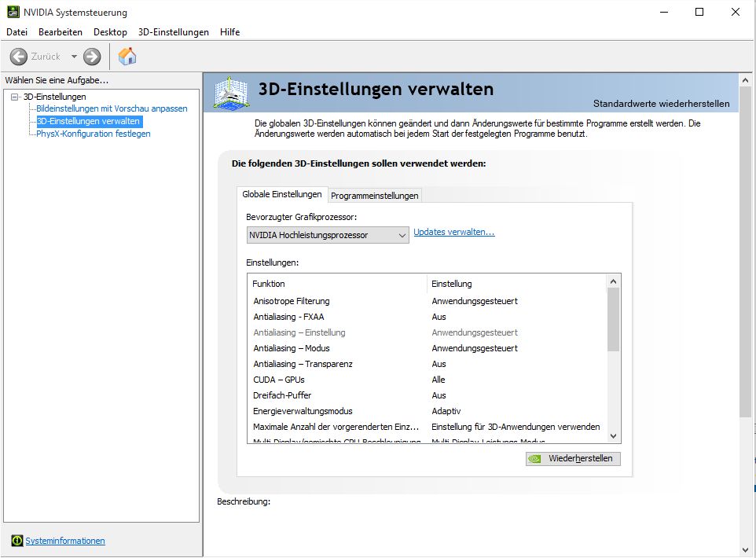This screenshot has width=756, height=558.
Task: Click the settings list scroll down arrow
Action: pyautogui.click(x=614, y=436)
